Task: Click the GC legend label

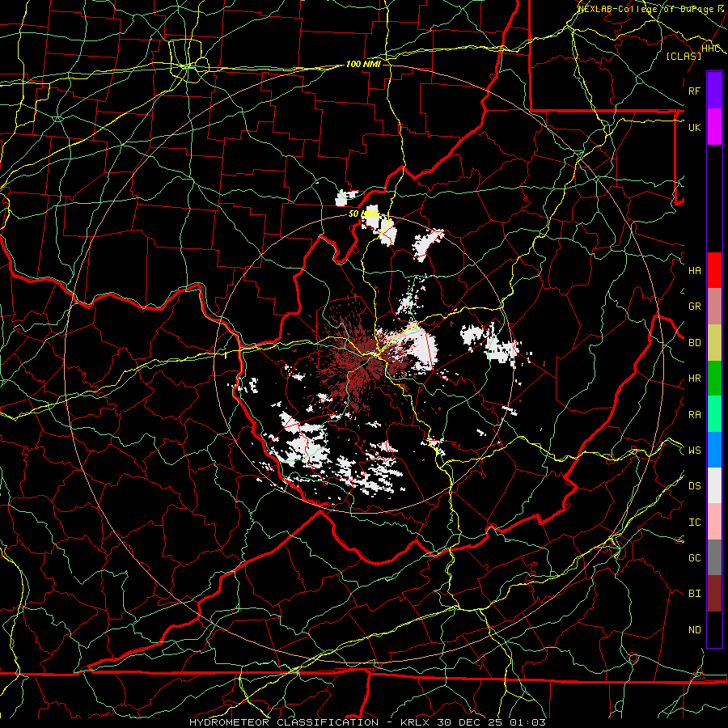Action: coord(694,558)
